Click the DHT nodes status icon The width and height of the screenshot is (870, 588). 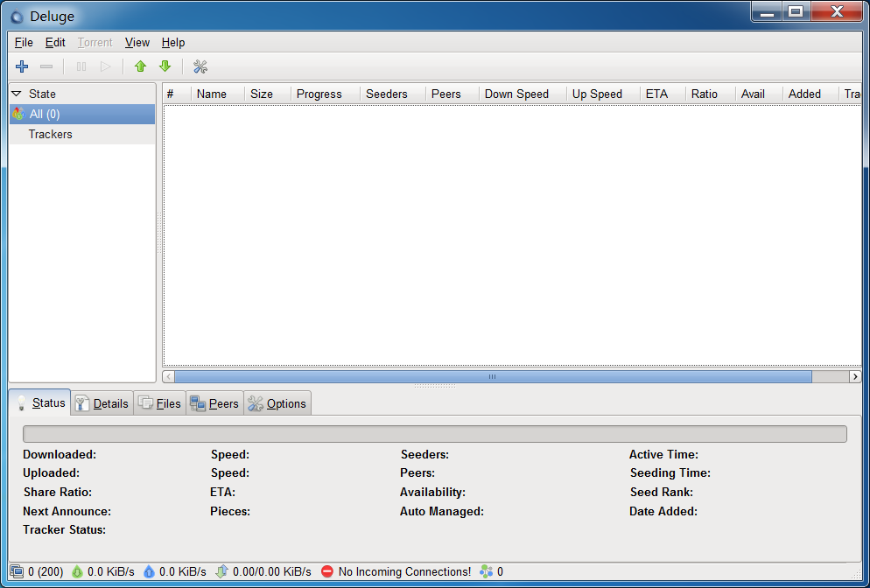tap(486, 571)
